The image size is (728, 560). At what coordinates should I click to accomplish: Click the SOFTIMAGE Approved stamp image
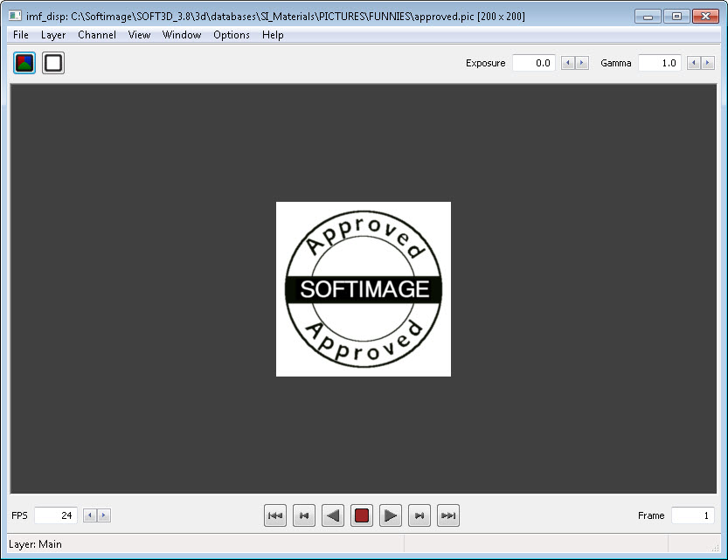(x=364, y=288)
